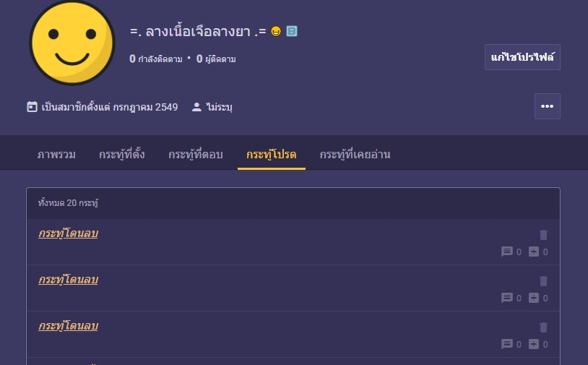Click trash icon on third กระทู้โดนลบ row
588x365 pixels.
coord(543,327)
